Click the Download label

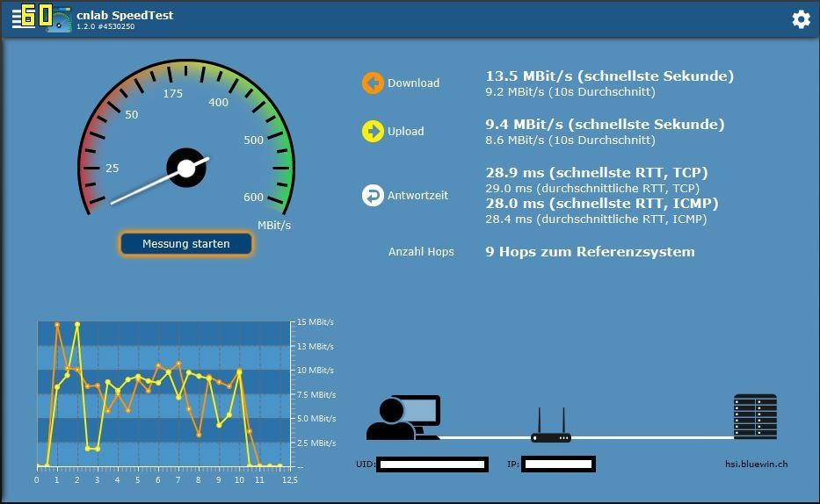[x=413, y=83]
